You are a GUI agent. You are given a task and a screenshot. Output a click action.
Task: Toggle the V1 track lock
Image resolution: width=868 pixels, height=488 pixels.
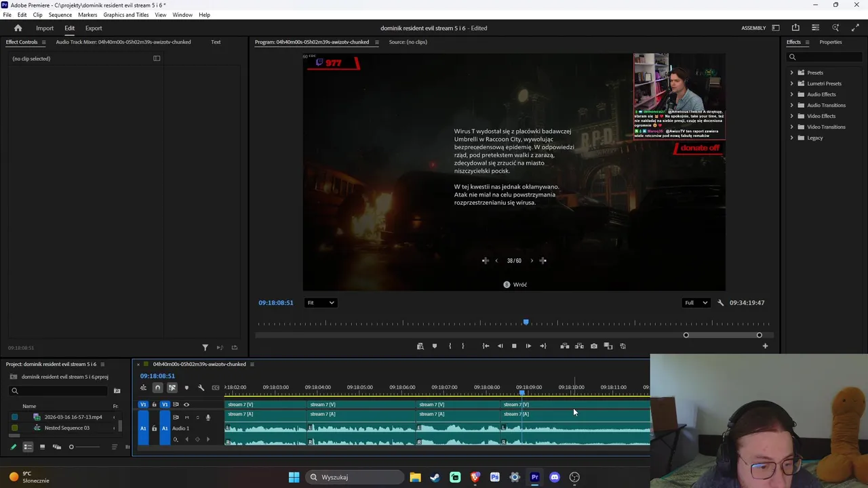point(154,405)
